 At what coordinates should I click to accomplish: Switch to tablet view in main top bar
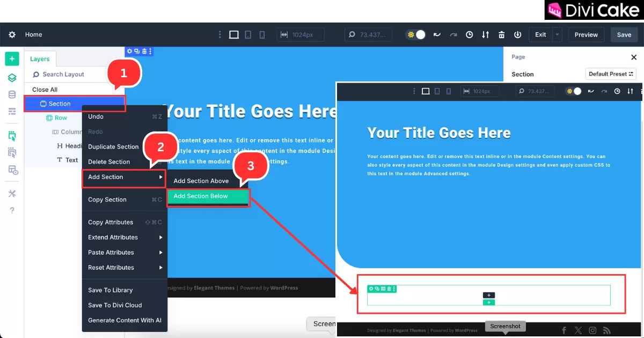pos(248,34)
